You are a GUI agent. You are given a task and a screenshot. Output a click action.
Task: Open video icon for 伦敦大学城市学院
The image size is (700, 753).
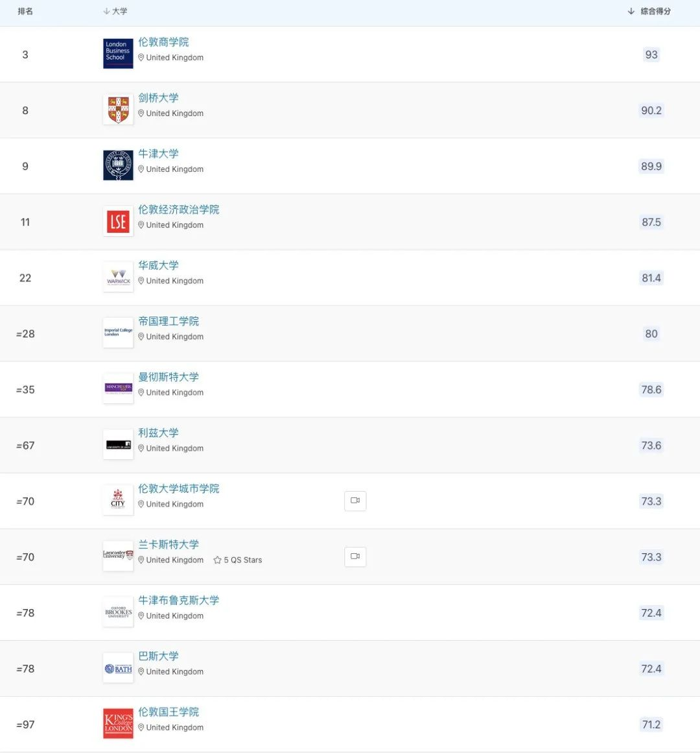point(355,501)
